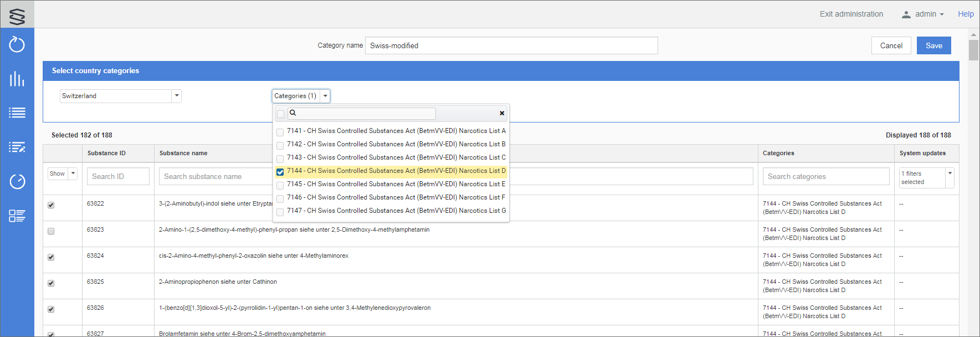Toggle the select-all checkbox in categories popup
980x337 pixels.
[280, 114]
